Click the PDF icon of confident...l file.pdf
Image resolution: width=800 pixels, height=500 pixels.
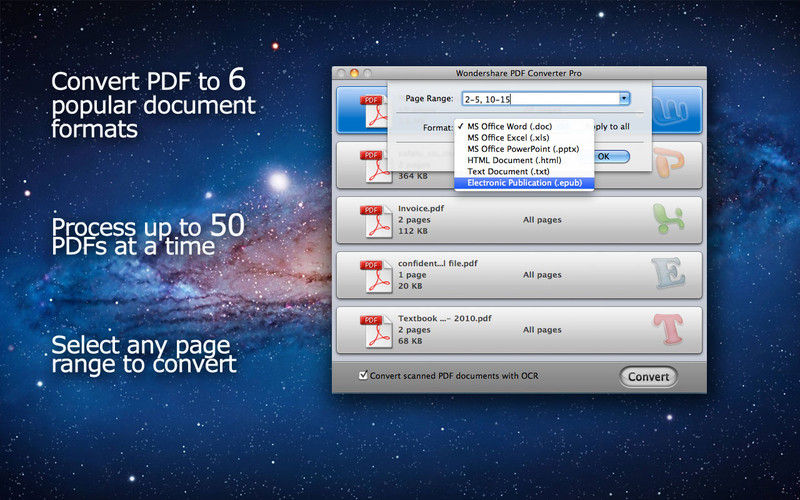[376, 276]
